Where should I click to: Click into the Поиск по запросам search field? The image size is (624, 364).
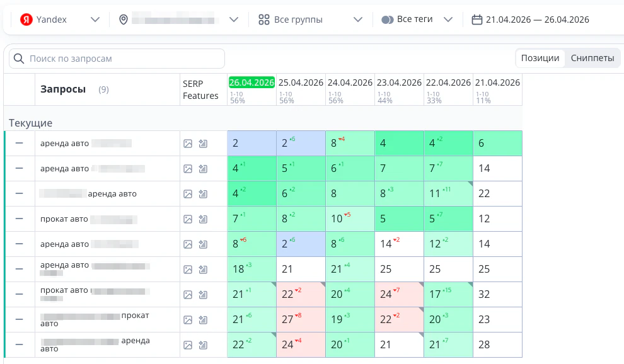(117, 59)
